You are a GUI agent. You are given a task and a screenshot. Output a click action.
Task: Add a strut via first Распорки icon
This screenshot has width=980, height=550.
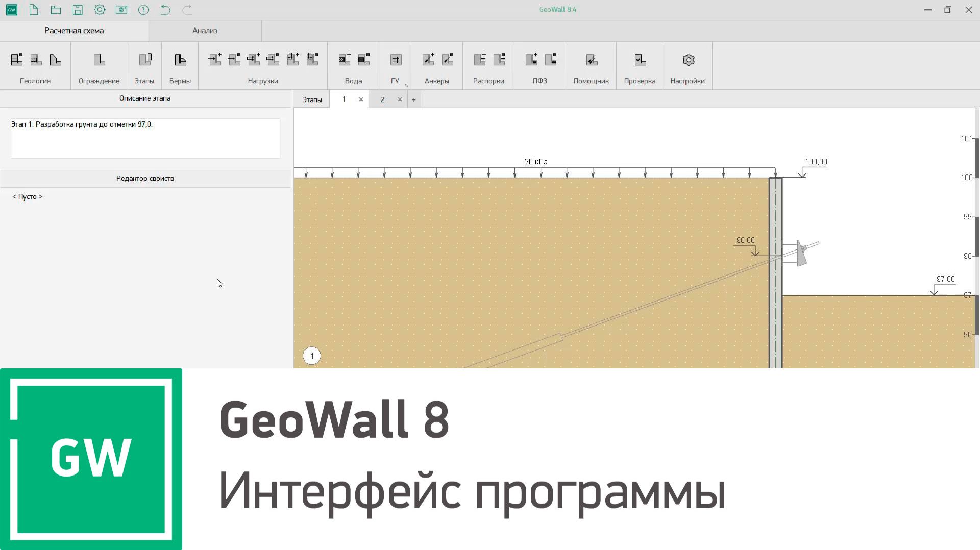point(479,60)
